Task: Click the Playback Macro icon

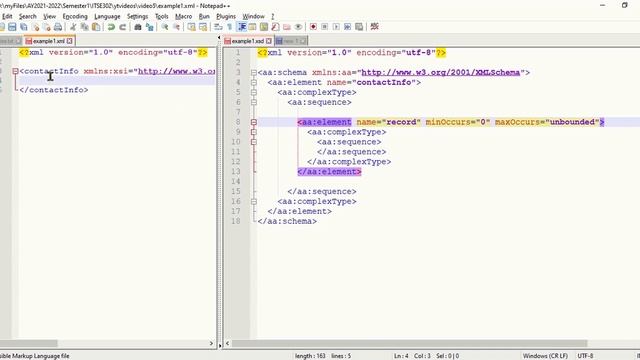Action: [336, 27]
